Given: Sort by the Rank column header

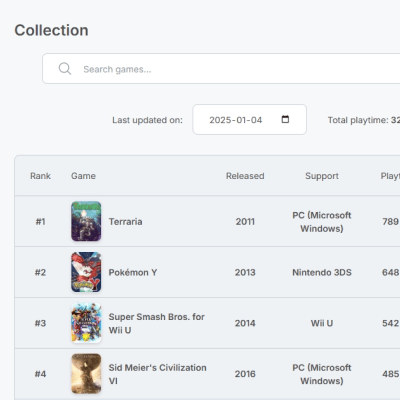Looking at the screenshot, I should pyautogui.click(x=40, y=176).
